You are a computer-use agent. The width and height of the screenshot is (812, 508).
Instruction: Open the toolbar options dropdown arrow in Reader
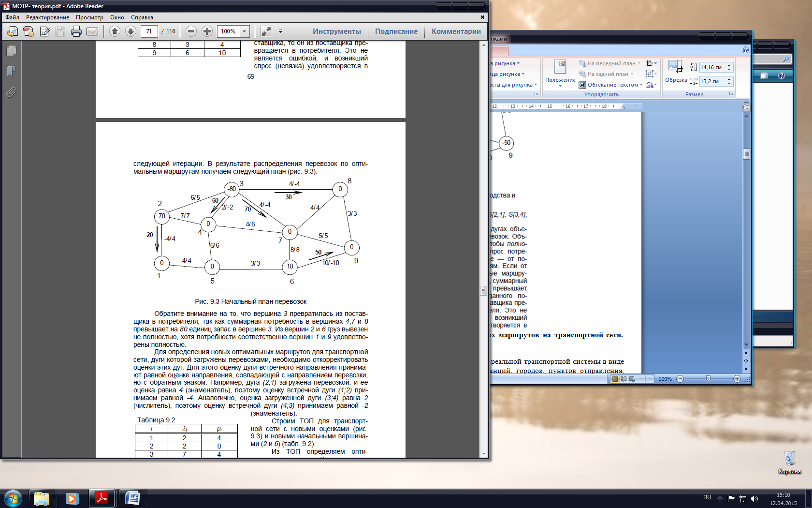[280, 31]
